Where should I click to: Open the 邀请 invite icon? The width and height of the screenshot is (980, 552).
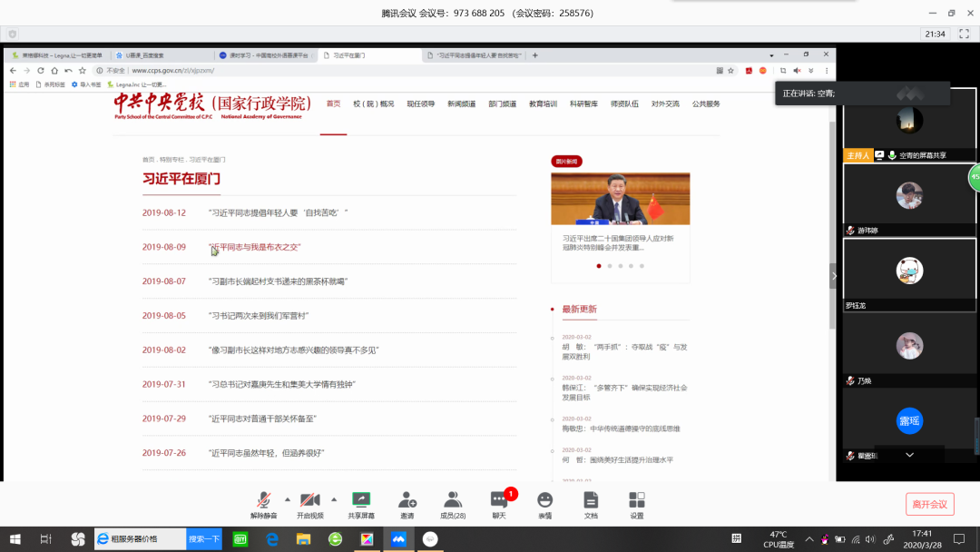click(x=407, y=500)
